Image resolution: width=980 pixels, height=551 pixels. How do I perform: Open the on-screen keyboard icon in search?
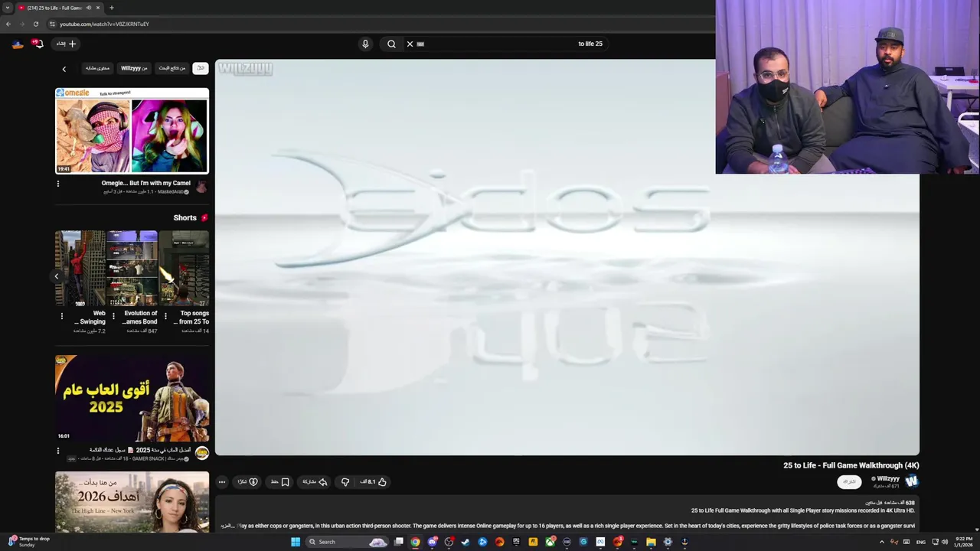point(420,44)
